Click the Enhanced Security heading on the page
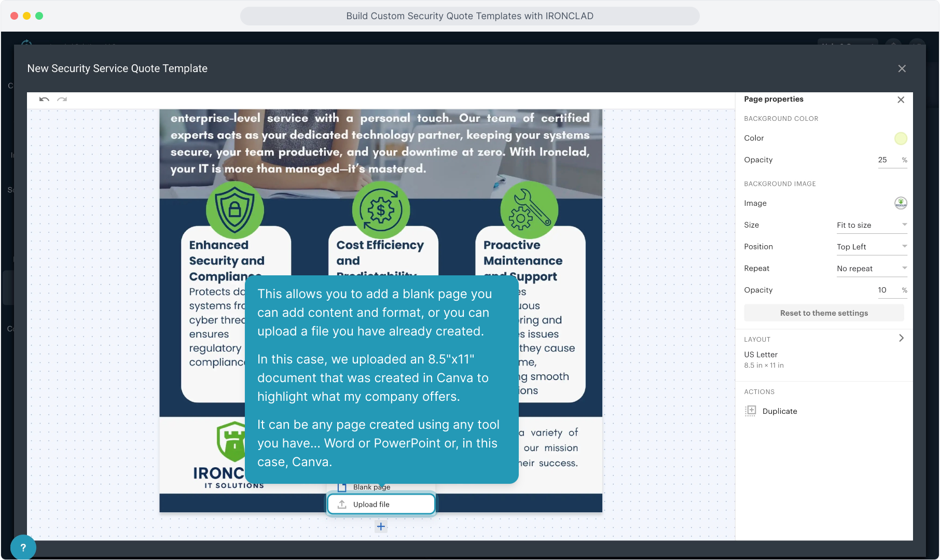940x560 pixels. [x=227, y=260]
